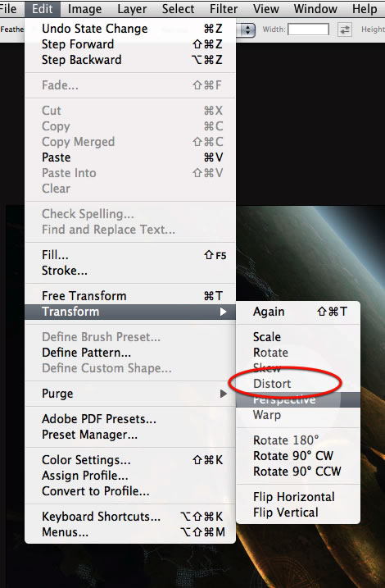Swap width and height icon

345,30
